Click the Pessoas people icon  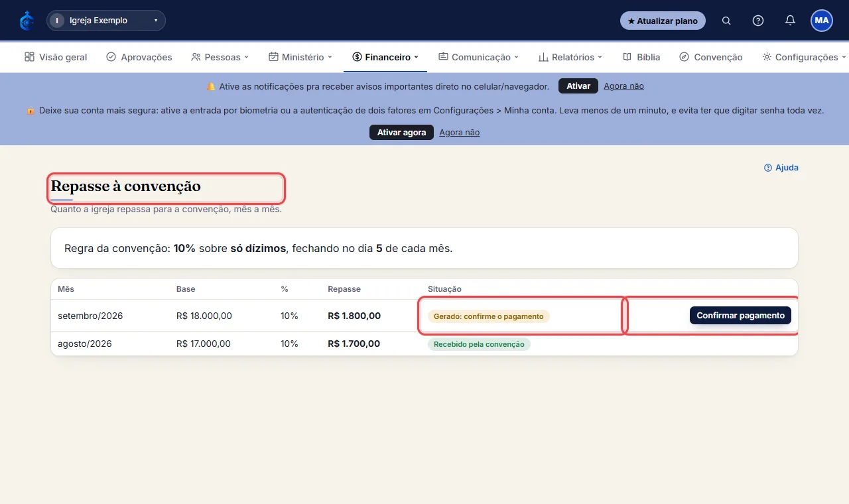196,57
